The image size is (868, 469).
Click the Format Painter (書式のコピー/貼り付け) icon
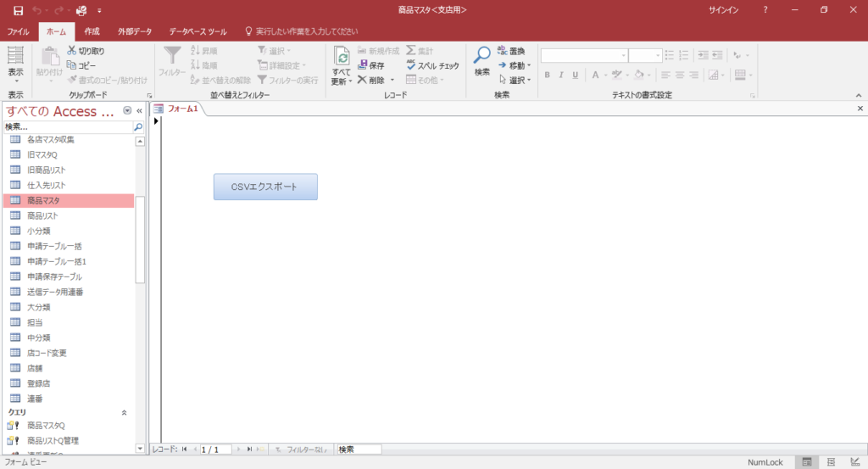[72, 80]
